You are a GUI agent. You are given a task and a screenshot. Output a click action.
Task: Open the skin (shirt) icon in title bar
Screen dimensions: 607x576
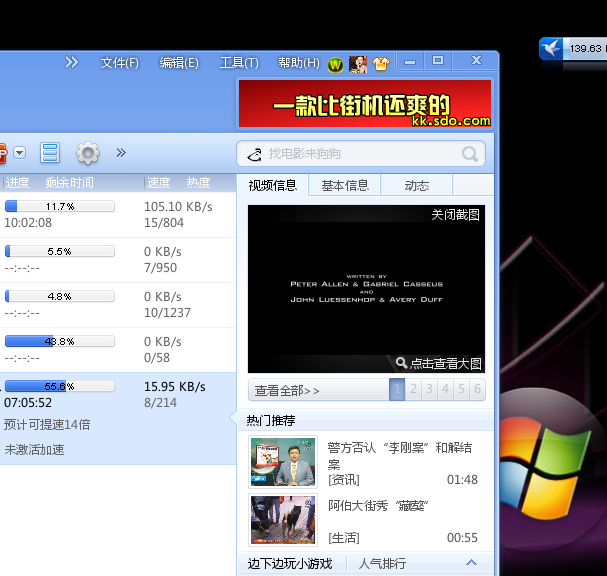click(x=380, y=64)
